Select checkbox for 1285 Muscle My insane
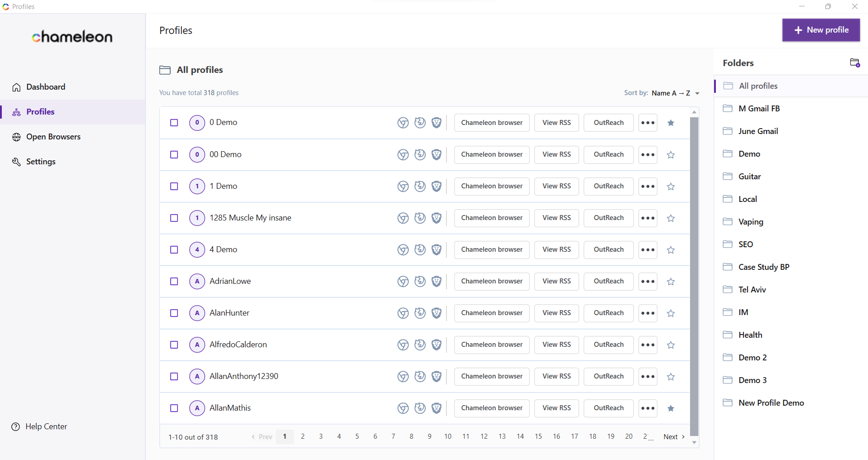Screen dimensions: 868x460 (x=174, y=218)
